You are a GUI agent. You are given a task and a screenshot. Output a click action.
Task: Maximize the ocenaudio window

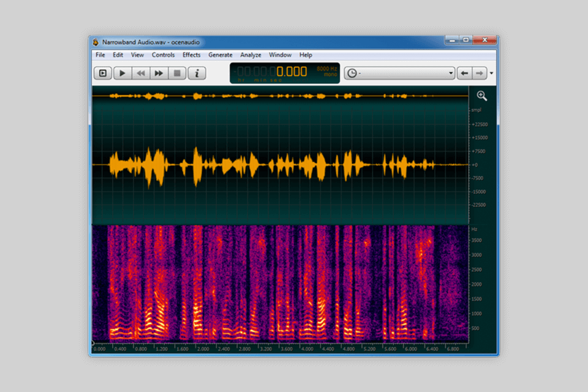pyautogui.click(x=466, y=40)
